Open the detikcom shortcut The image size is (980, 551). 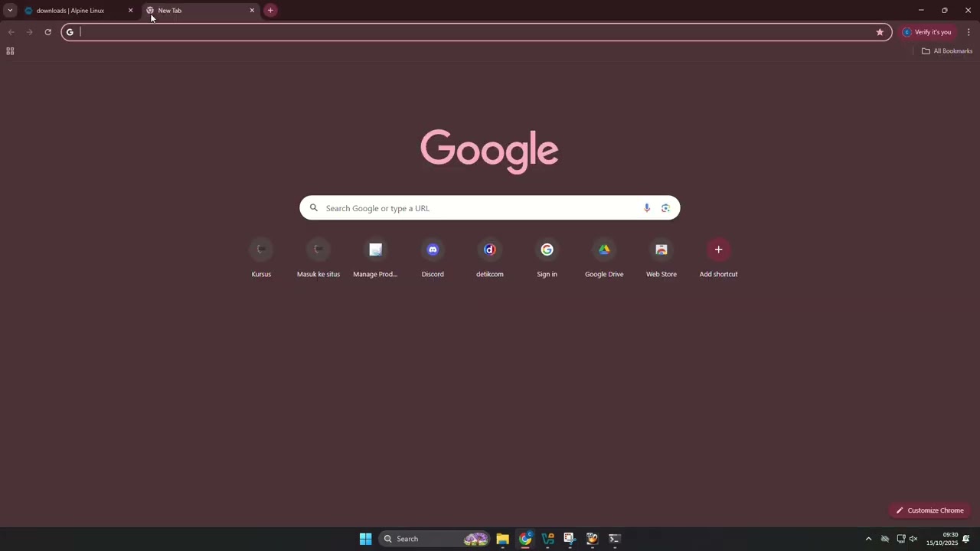pos(490,258)
